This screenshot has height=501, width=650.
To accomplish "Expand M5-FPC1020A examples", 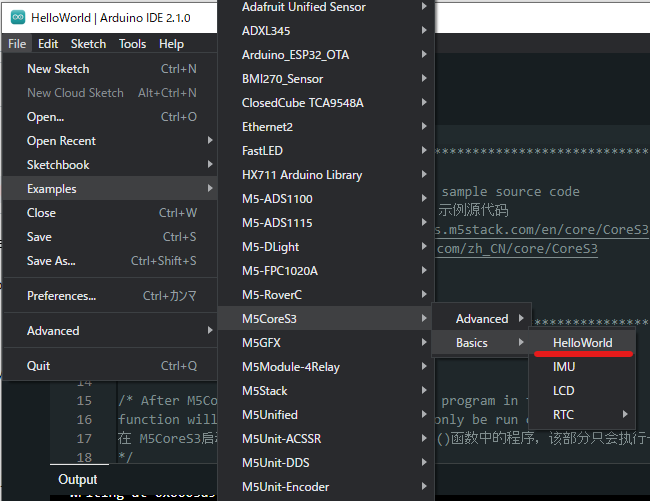I will coord(326,271).
